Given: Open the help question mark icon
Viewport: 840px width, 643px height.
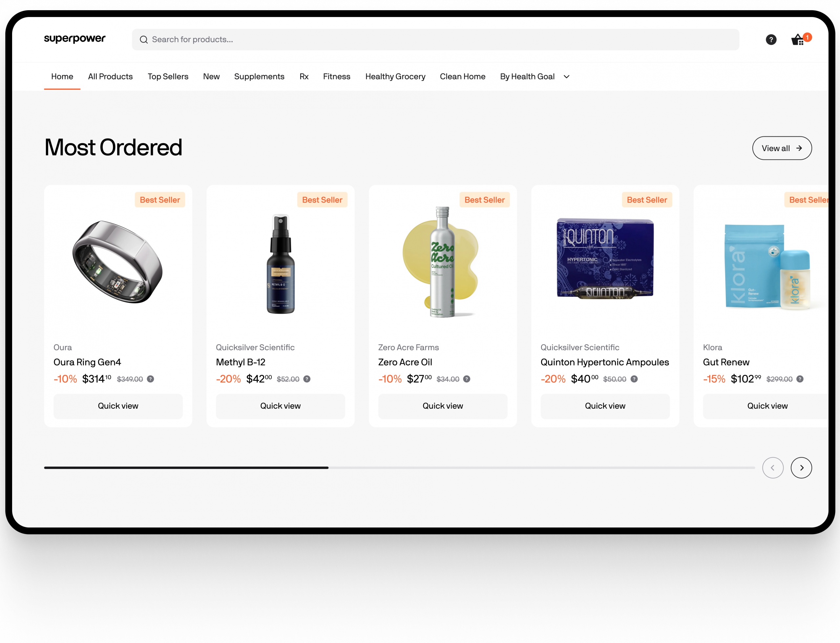Looking at the screenshot, I should [771, 39].
